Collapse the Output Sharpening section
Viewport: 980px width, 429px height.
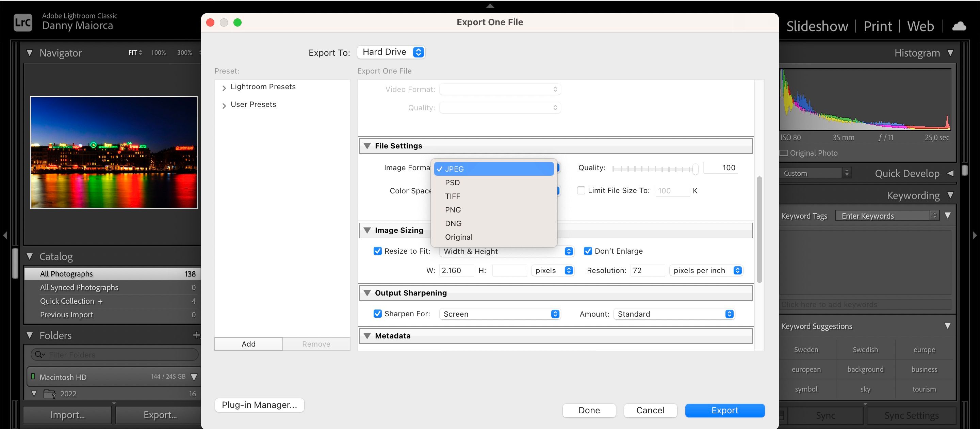[367, 293]
